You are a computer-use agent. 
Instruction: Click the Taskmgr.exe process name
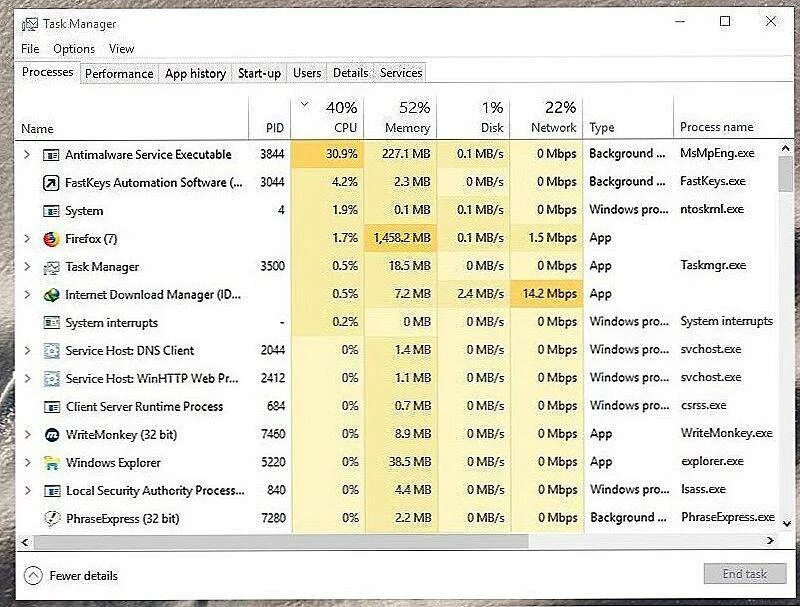coord(713,265)
